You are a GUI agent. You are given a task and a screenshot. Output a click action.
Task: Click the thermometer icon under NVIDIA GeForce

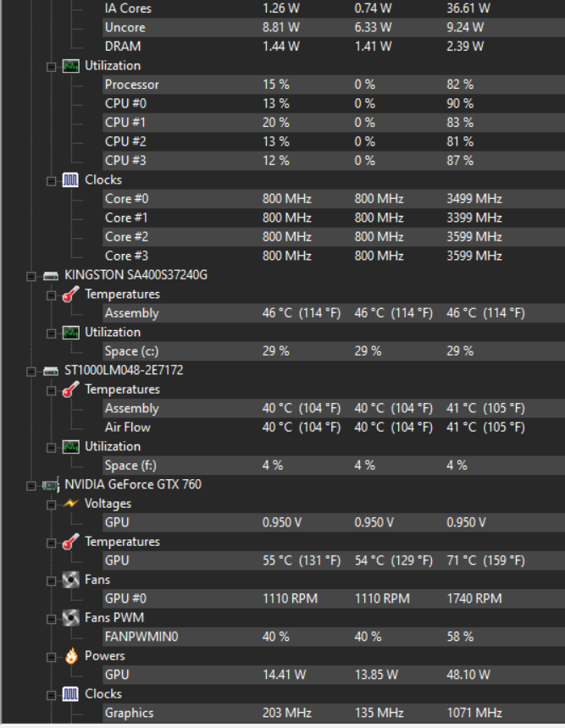[70, 542]
